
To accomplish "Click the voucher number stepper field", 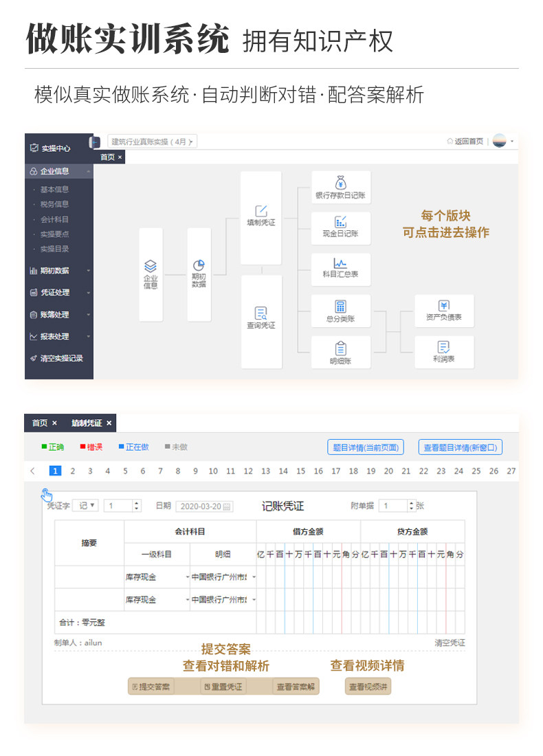I will (122, 506).
